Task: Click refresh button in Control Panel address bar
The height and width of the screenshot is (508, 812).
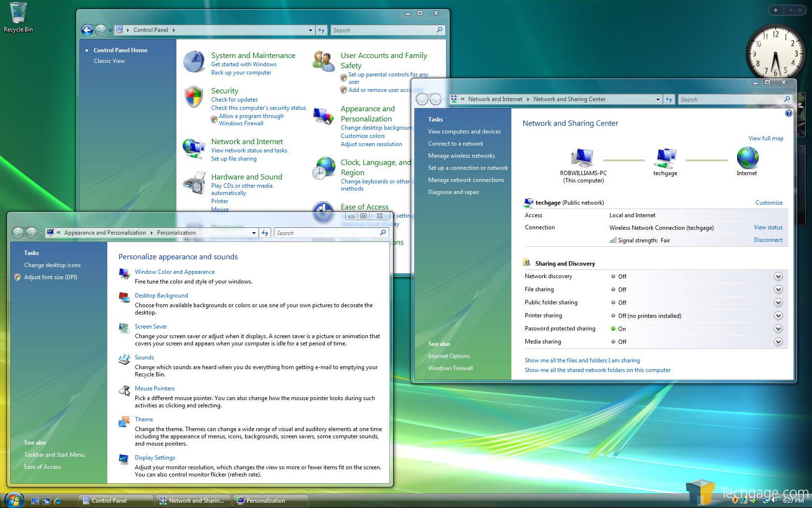Action: pos(321,30)
